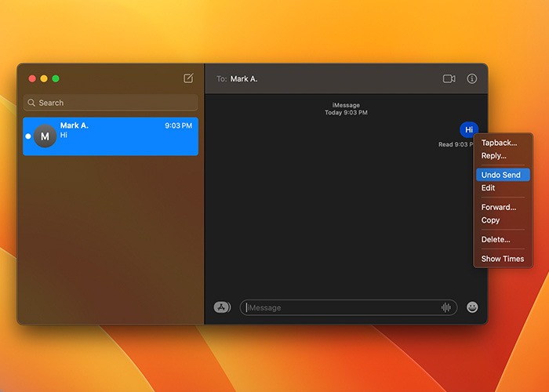
Task: Click the Today 9:03 PM timestamp
Action: pos(346,112)
